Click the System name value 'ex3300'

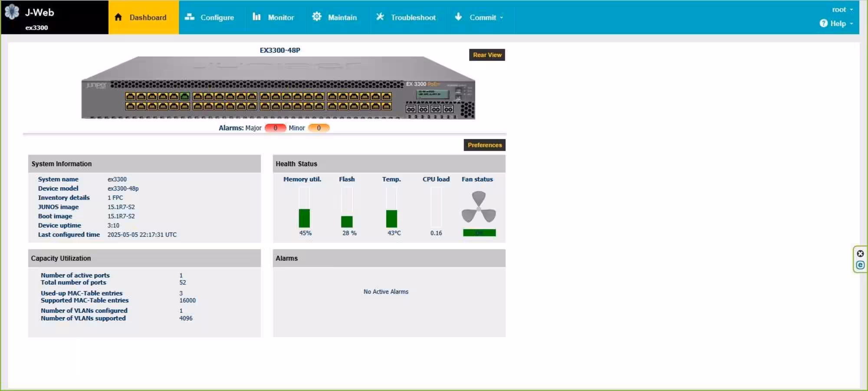click(x=117, y=179)
